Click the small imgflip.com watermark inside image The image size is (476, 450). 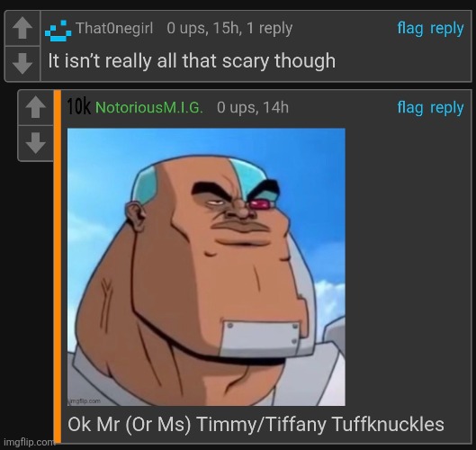tap(85, 401)
